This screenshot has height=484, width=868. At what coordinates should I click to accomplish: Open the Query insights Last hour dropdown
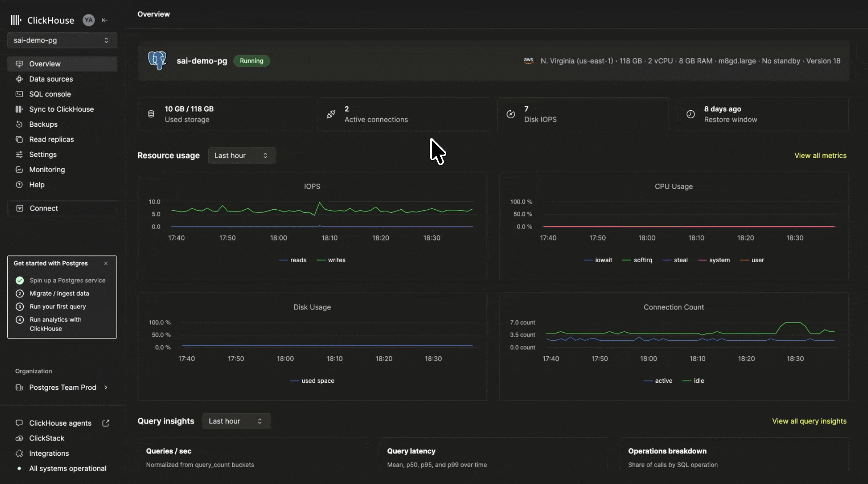pyautogui.click(x=236, y=421)
